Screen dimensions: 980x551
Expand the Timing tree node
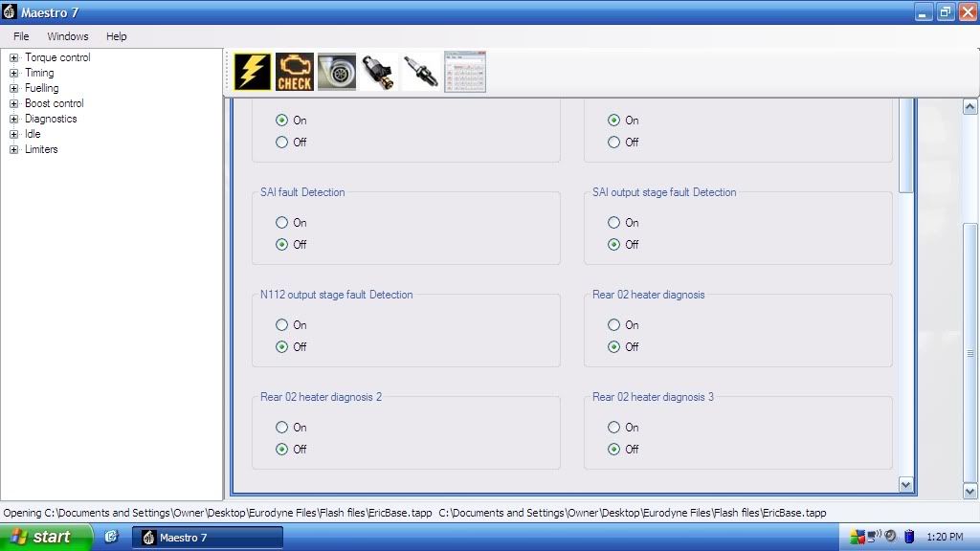point(13,73)
